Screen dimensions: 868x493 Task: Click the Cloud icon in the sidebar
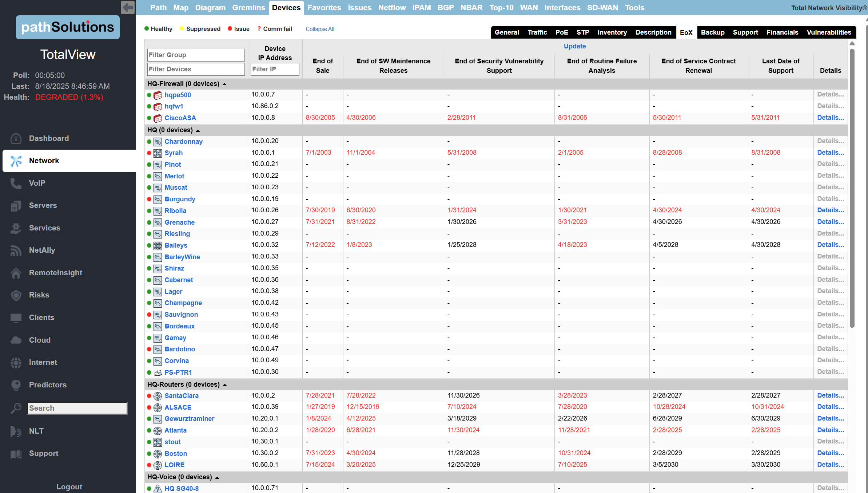point(16,340)
